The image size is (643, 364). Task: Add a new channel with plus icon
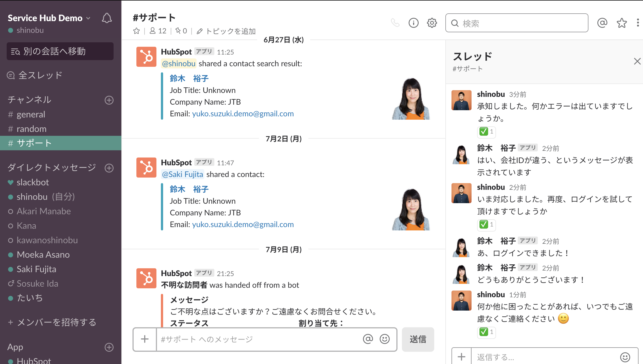(109, 100)
